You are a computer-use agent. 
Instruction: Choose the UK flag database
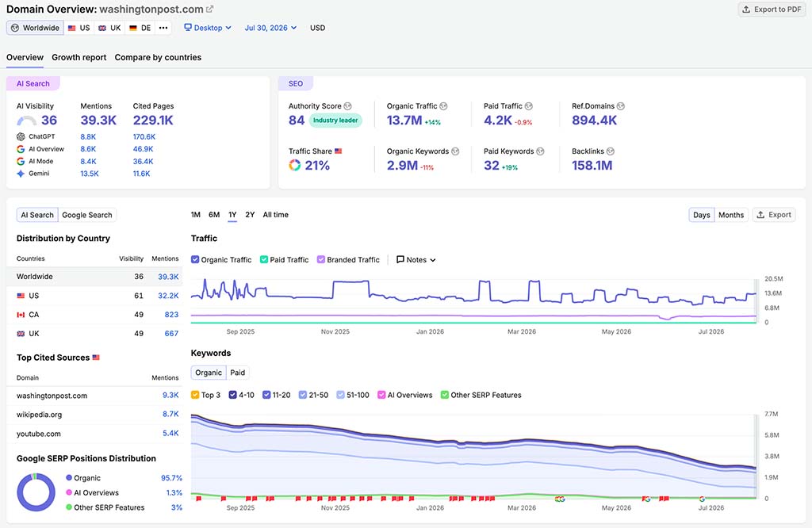109,28
